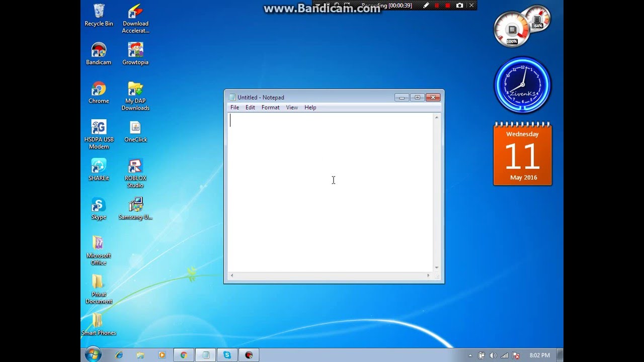Click the Notepad horizontal scrollbar right arrow
Image resolution: width=644 pixels, height=362 pixels.
point(428,276)
